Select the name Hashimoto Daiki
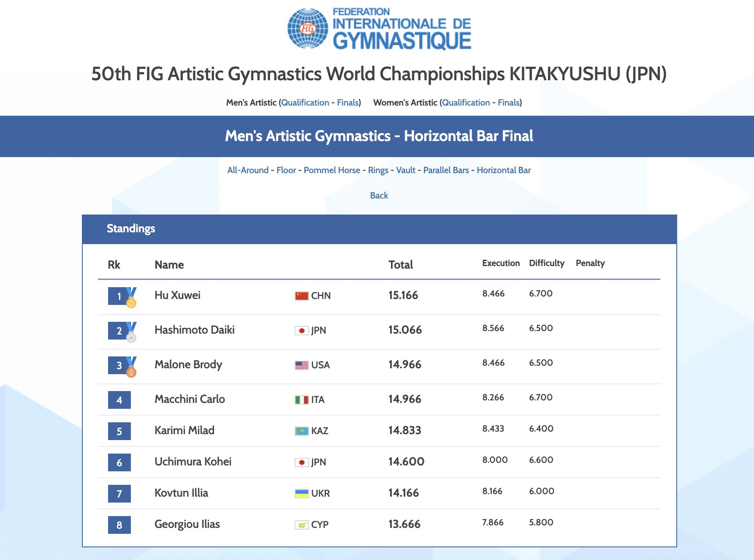Image resolution: width=754 pixels, height=560 pixels. tap(195, 330)
